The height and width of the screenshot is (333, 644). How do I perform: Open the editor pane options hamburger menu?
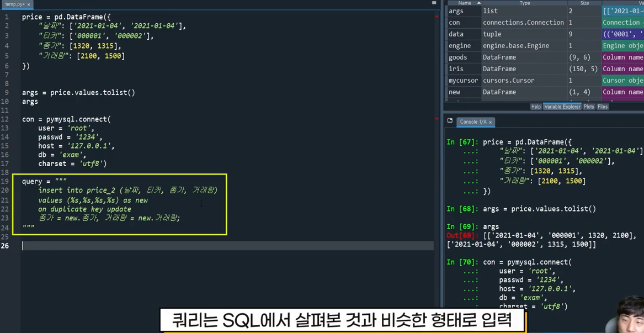434,3
